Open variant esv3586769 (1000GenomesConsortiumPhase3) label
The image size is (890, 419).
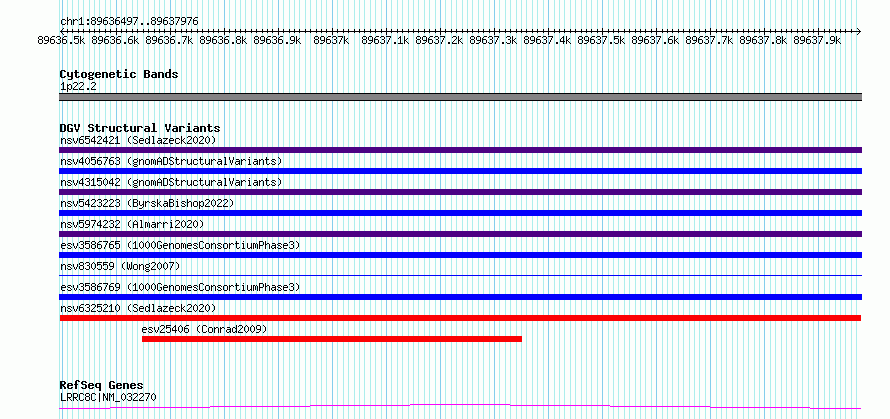[180, 287]
